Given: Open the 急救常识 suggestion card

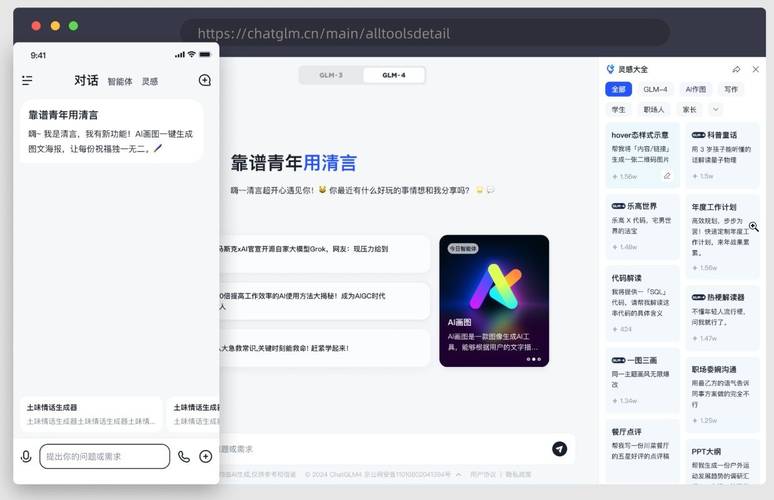Looking at the screenshot, I should click(x=324, y=348).
